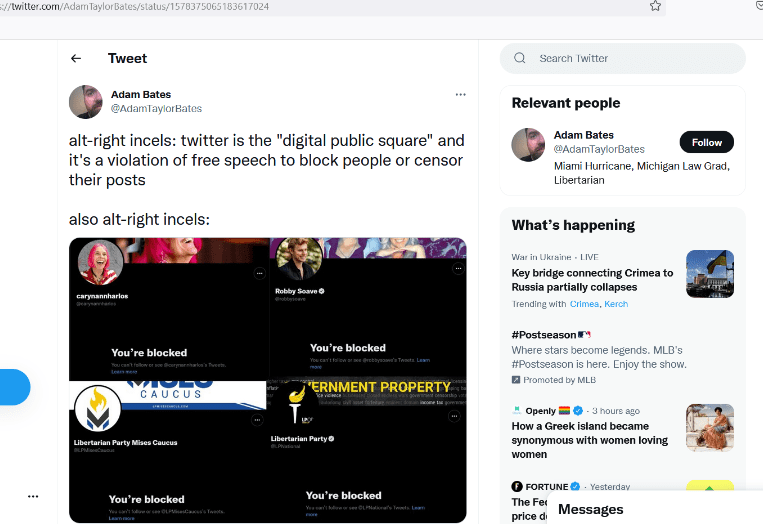Open the tweet's three-dot more options
Image resolution: width=763 pixels, height=524 pixels.
coord(460,94)
